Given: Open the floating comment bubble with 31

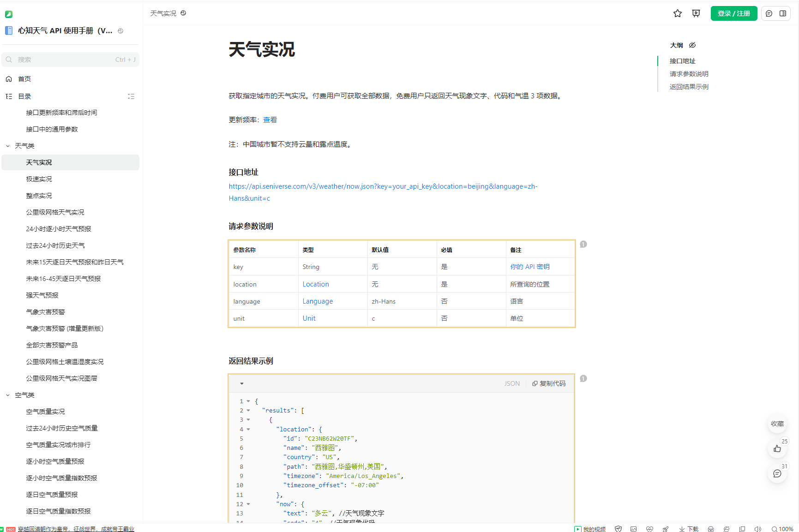Looking at the screenshot, I should tap(777, 473).
